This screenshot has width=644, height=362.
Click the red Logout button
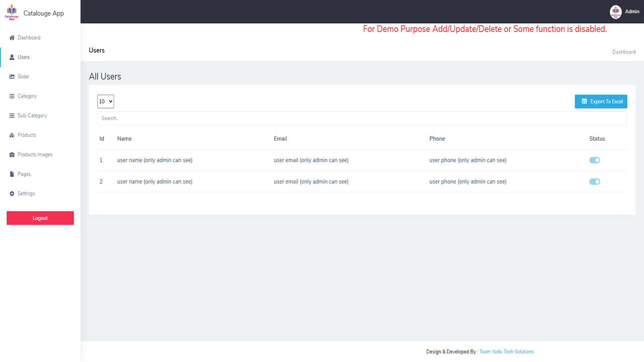pos(40,218)
